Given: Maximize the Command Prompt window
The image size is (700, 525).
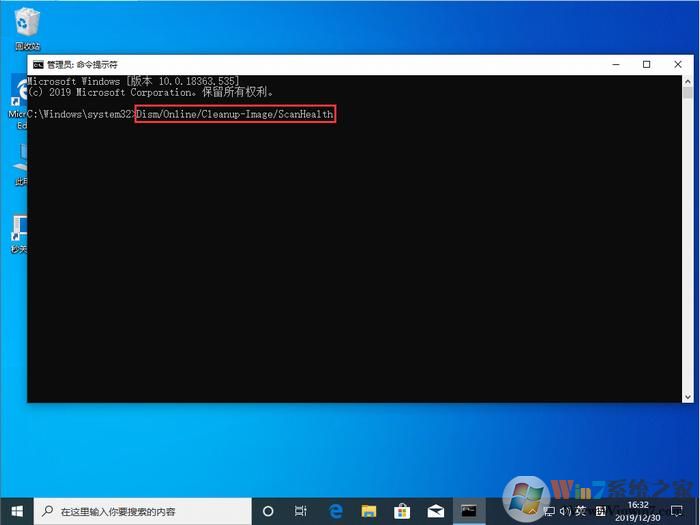Looking at the screenshot, I should [647, 64].
